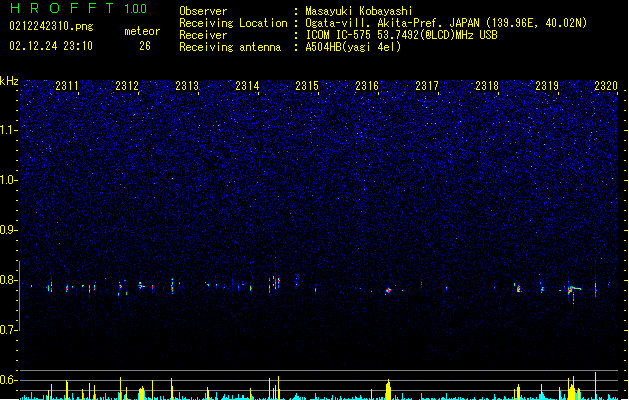Click the 0.8 kHz axis label

coord(9,280)
